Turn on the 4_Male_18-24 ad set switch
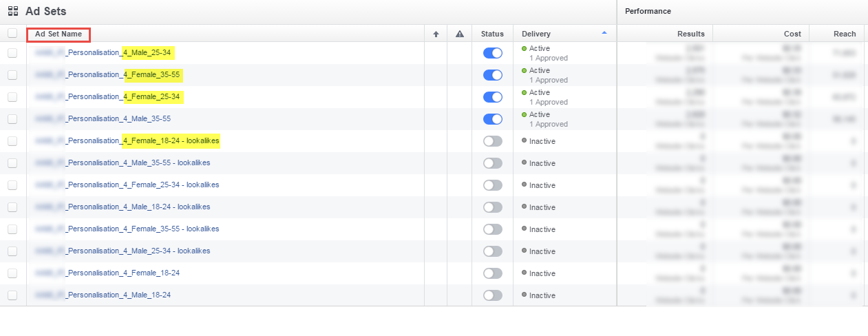This screenshot has height=336, width=868. (493, 295)
